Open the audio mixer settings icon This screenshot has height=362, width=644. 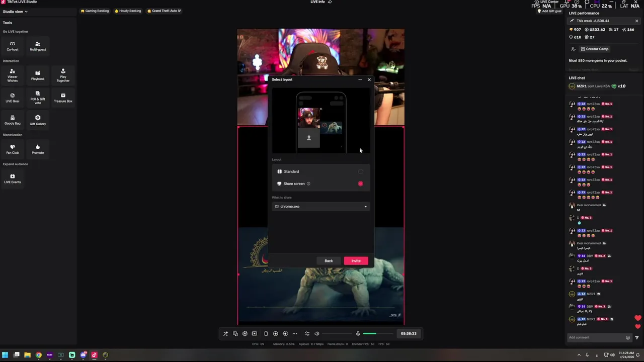pos(307,333)
